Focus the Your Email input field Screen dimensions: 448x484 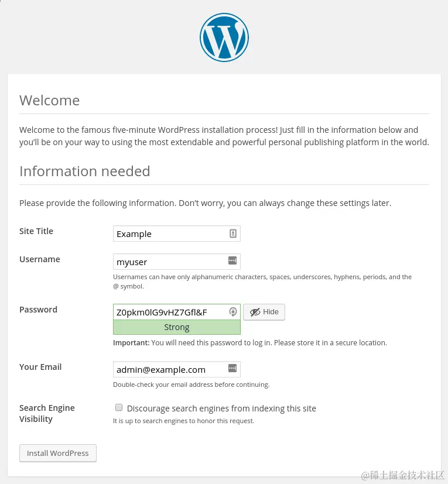tap(177, 369)
